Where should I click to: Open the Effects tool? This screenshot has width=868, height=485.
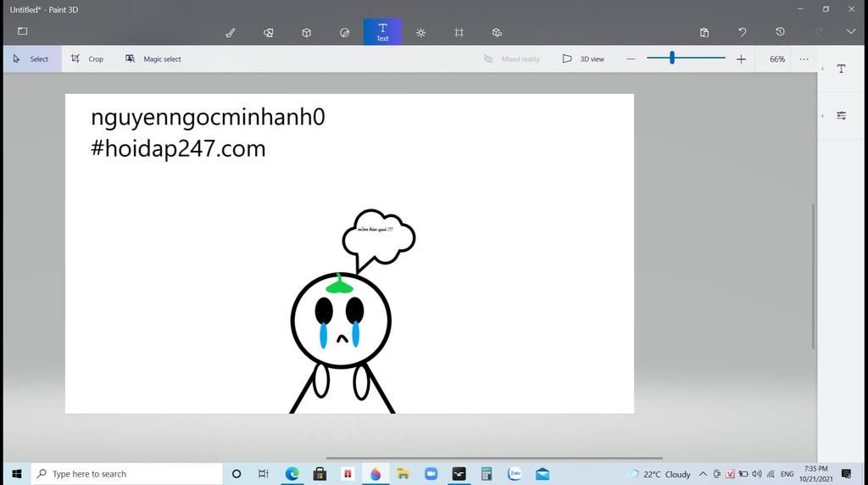pos(420,33)
